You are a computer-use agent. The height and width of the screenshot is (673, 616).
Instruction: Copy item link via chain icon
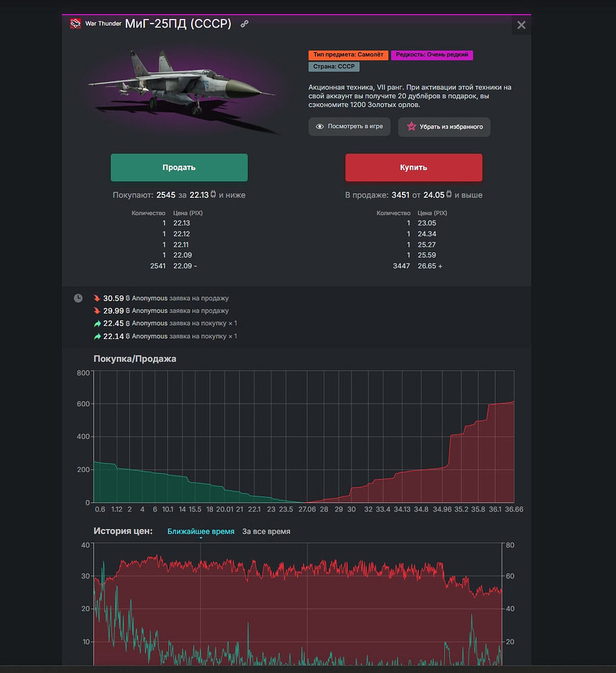click(244, 24)
